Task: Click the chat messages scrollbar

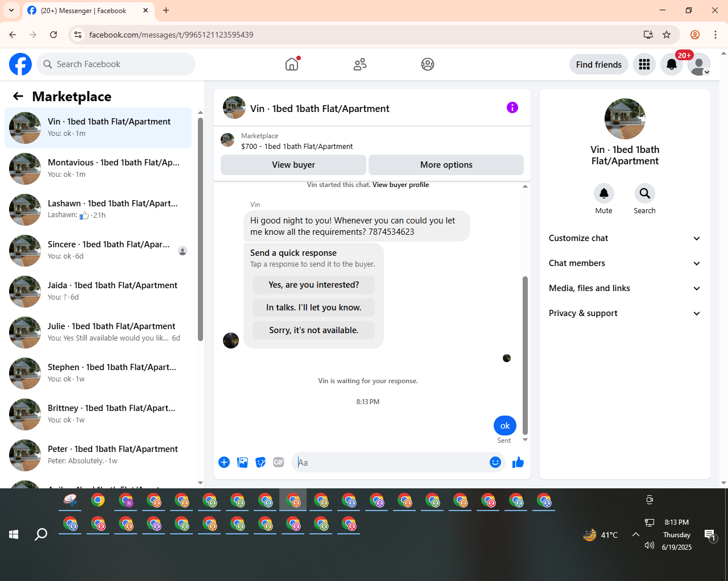Action: (x=525, y=356)
